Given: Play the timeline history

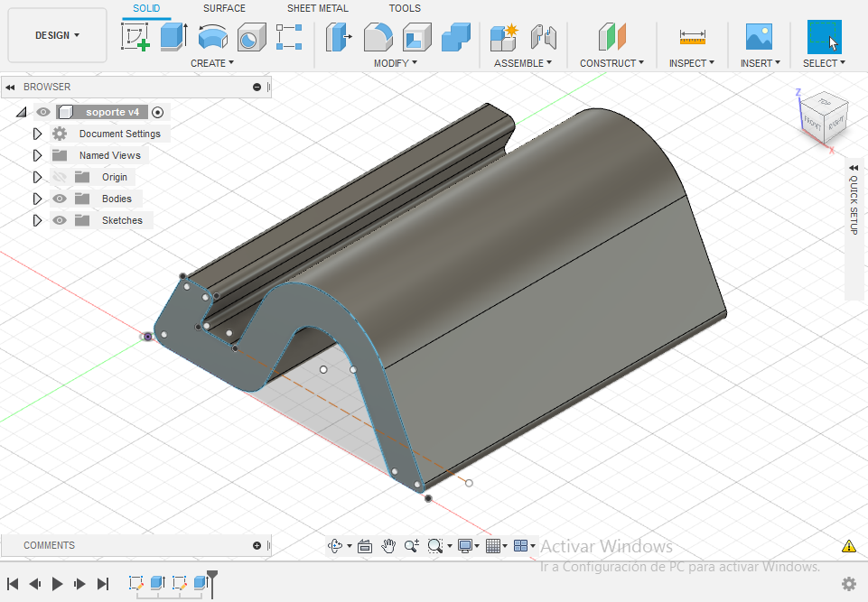Looking at the screenshot, I should pos(57,584).
